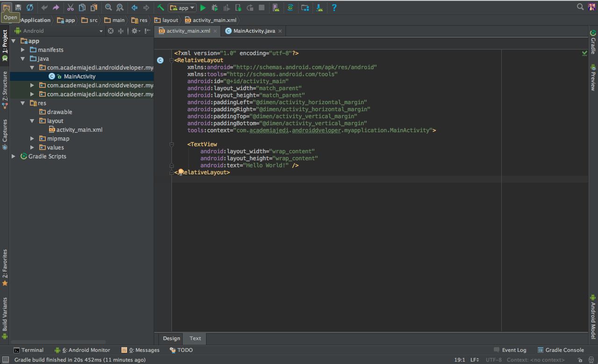Switch to the MainActivity.java editor tab

pos(253,30)
